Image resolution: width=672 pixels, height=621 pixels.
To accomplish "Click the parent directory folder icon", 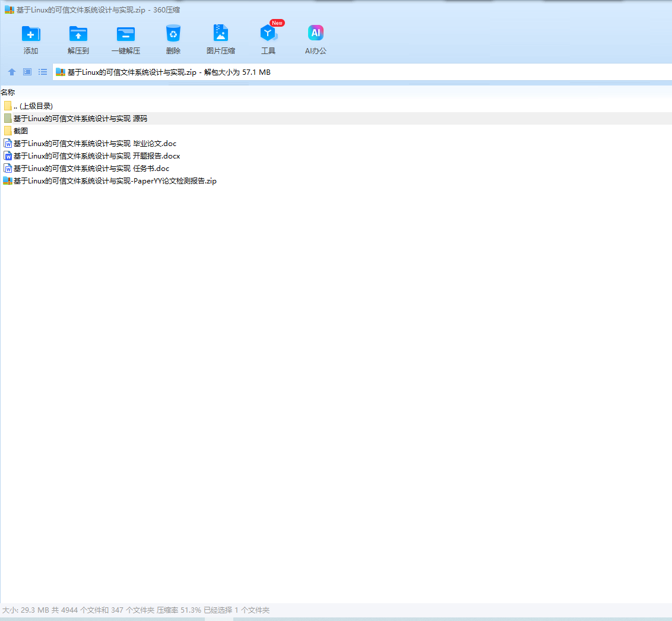I will pyautogui.click(x=8, y=106).
